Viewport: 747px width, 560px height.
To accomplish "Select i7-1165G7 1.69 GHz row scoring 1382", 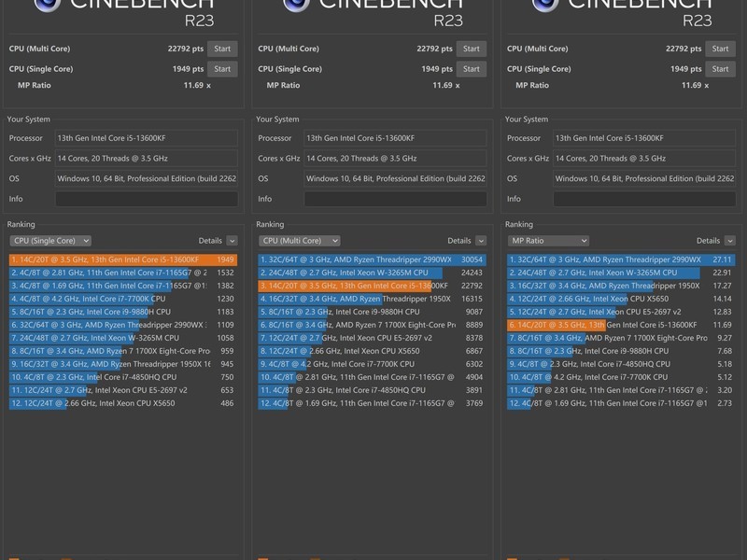I will coord(123,286).
